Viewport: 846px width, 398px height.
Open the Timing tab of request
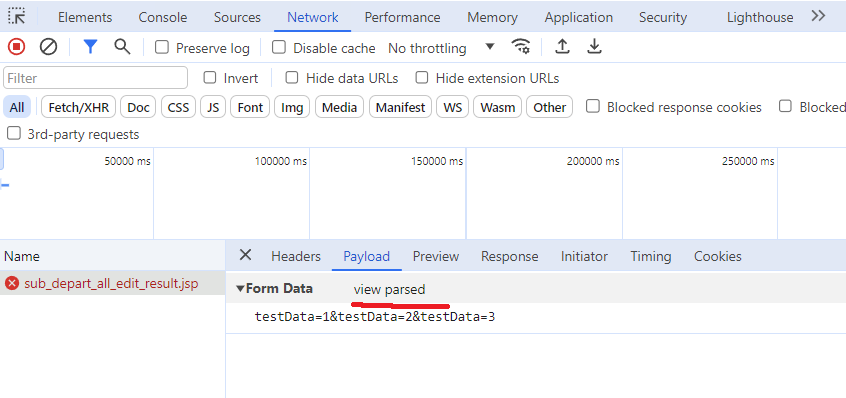[x=651, y=256]
